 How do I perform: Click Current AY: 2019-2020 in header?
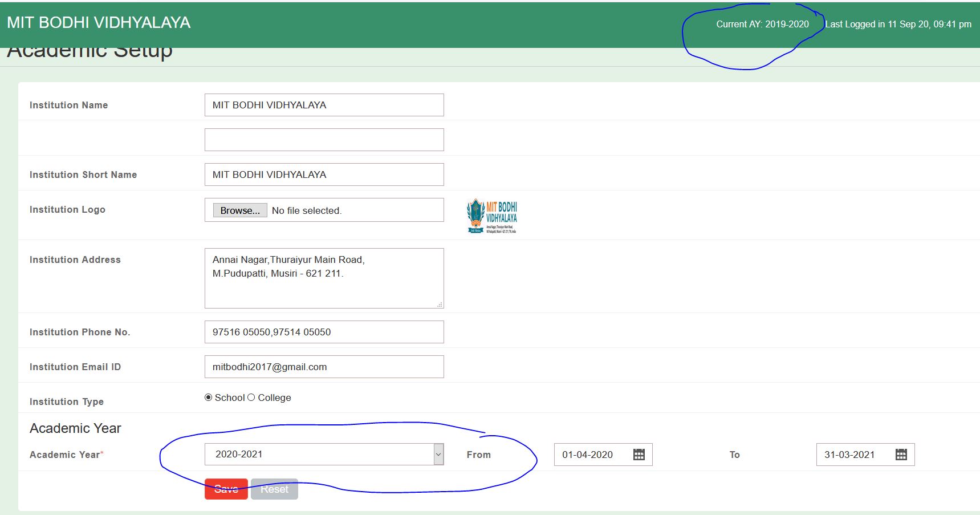coord(762,24)
